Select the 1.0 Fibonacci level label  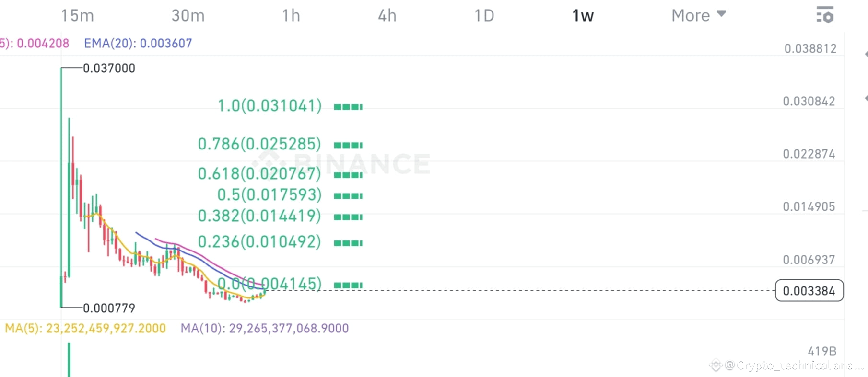click(x=269, y=106)
